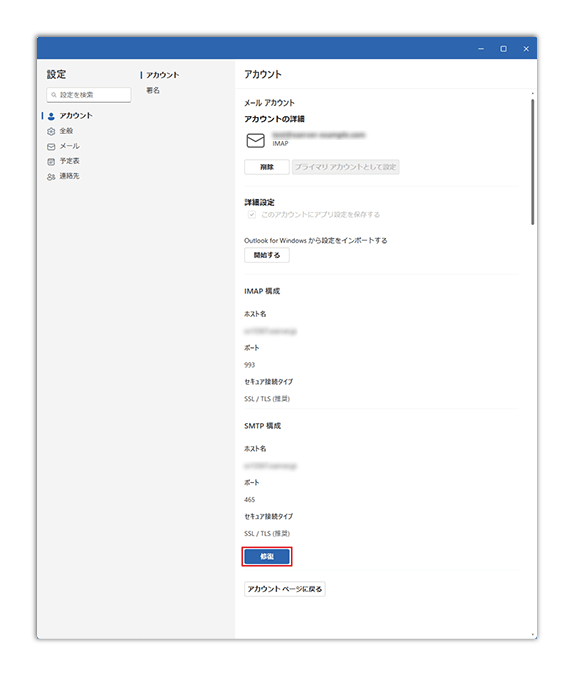Screen dimensions: 573x675
Task: Open the アカウント sub-tab in middle column
Action: pos(162,75)
